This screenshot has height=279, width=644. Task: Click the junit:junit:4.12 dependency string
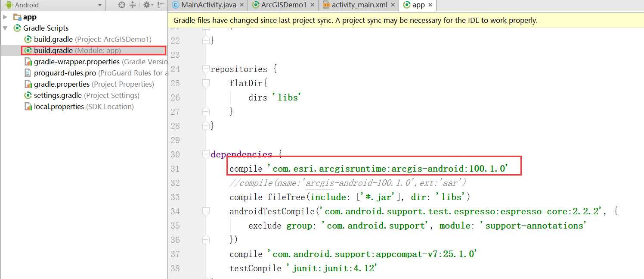332,268
